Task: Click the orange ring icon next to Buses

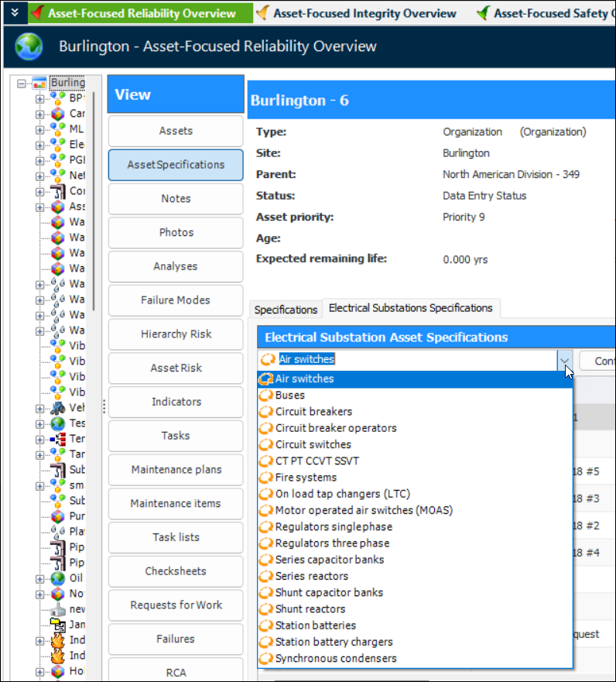Action: (x=266, y=396)
